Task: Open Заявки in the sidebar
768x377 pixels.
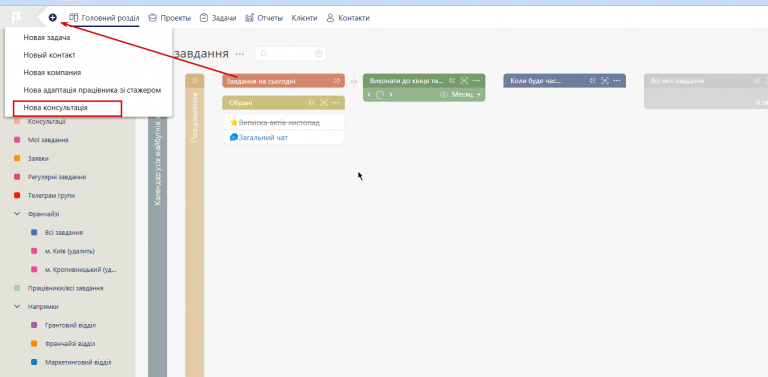Action: (38, 159)
